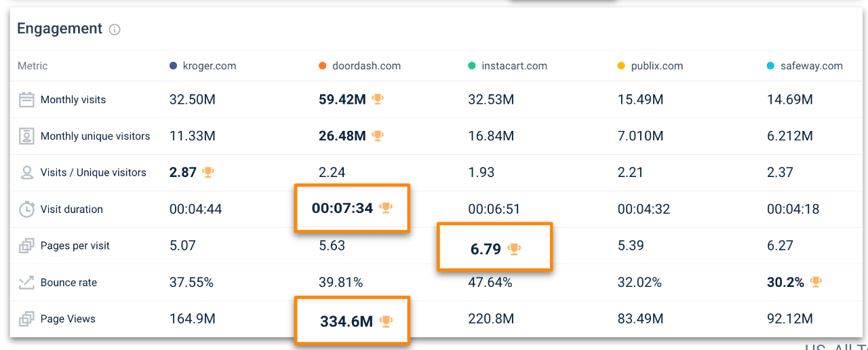
Task: Click the stacked pages icon for Pages per visit
Action: tap(26, 246)
